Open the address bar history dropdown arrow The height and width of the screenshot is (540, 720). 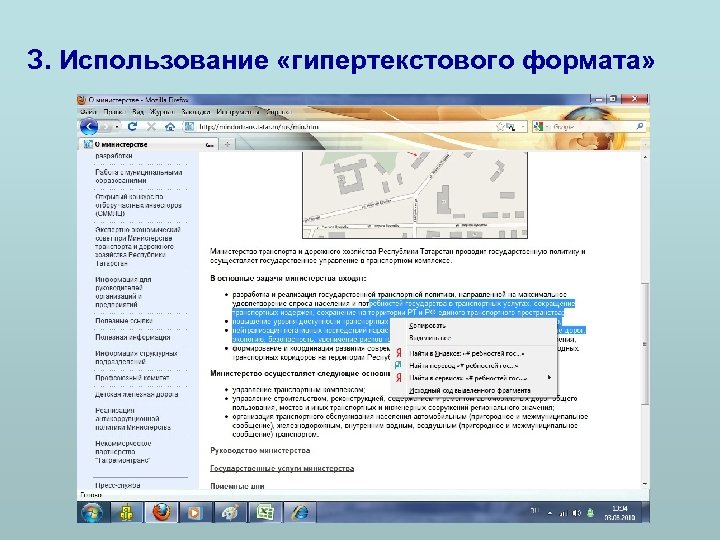pos(523,126)
